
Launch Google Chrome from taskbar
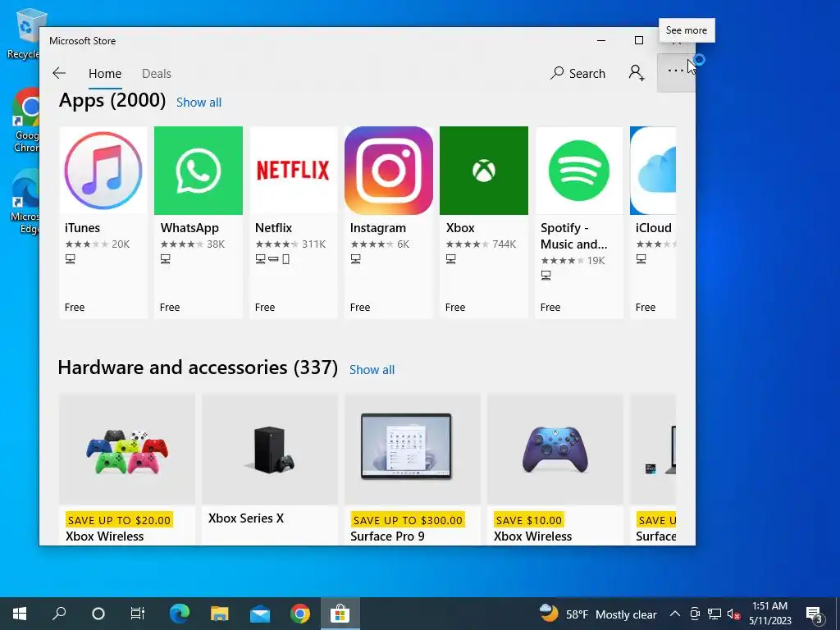pyautogui.click(x=300, y=614)
